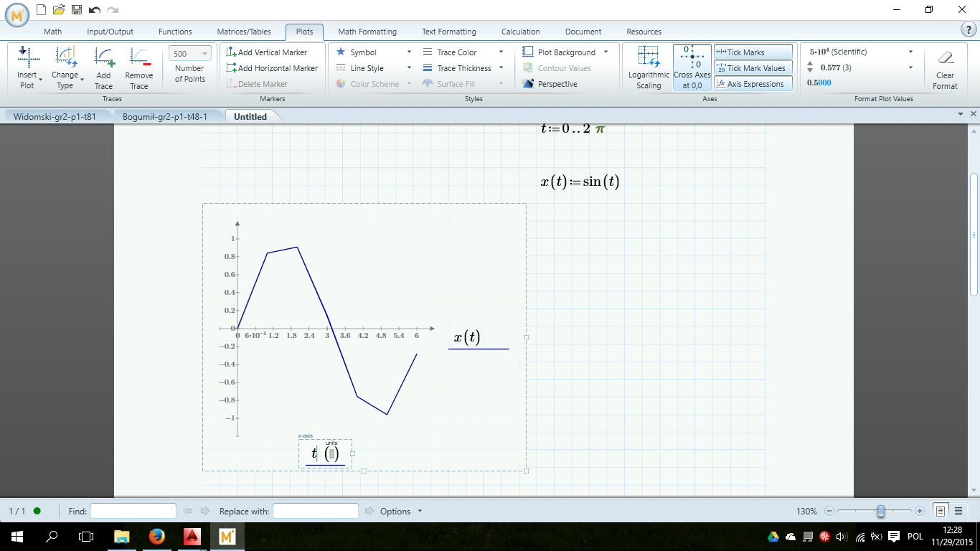Image resolution: width=980 pixels, height=551 pixels.
Task: Open Firefox from taskbar
Action: pos(156,536)
